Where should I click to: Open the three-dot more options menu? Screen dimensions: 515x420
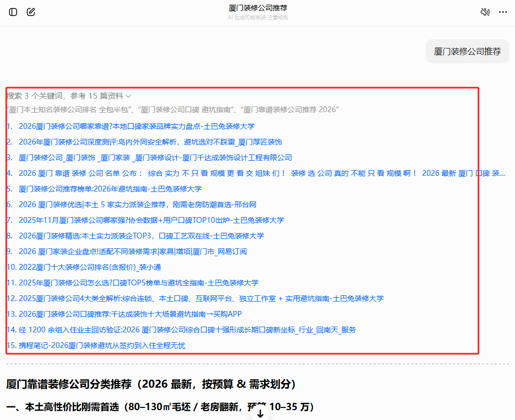[503, 12]
